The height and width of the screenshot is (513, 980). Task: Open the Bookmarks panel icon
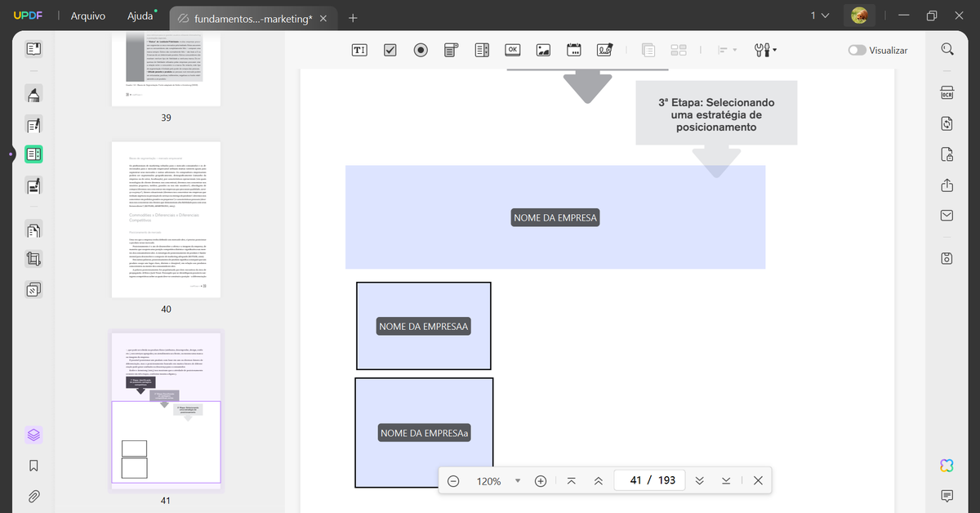coord(33,466)
